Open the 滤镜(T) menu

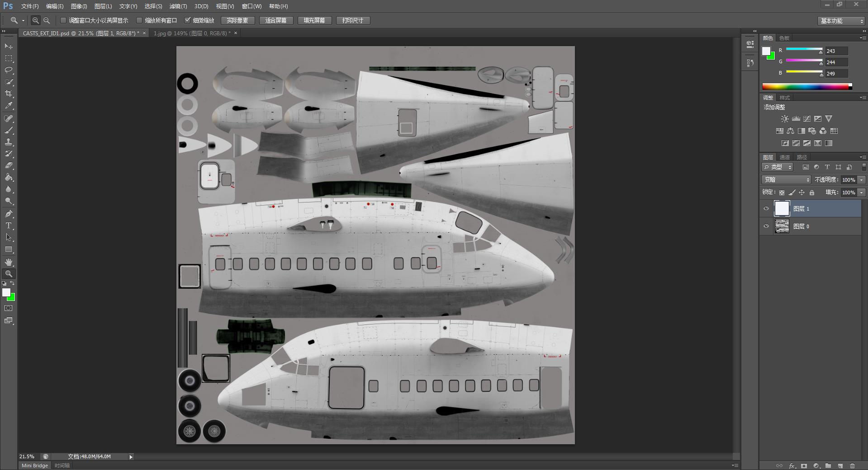click(x=178, y=6)
